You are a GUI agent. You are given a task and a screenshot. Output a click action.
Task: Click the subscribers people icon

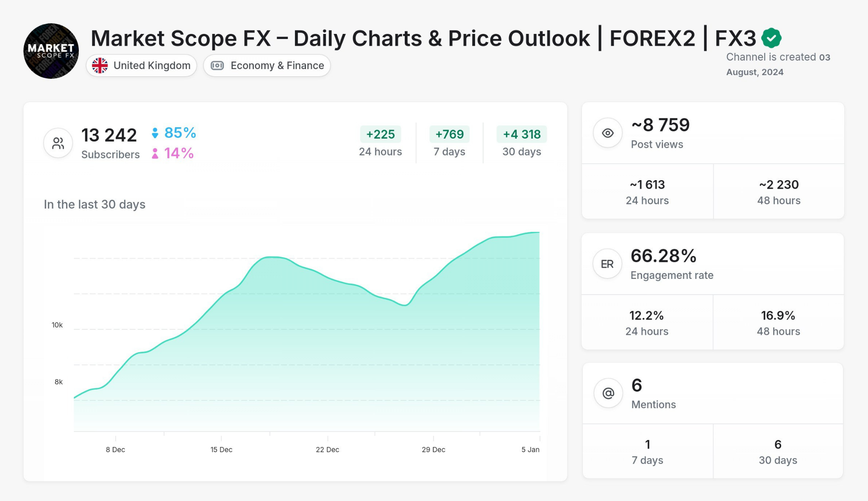tap(58, 143)
